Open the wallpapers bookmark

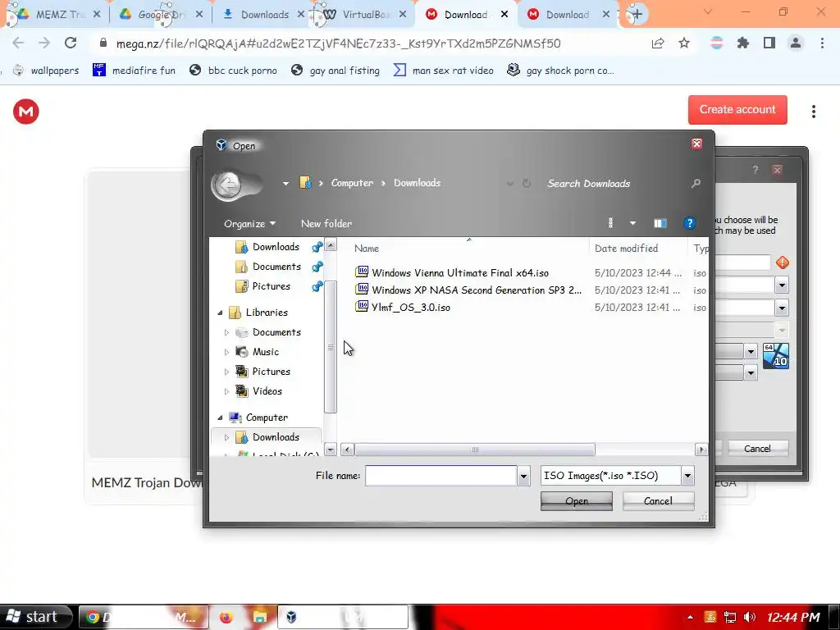coord(46,71)
